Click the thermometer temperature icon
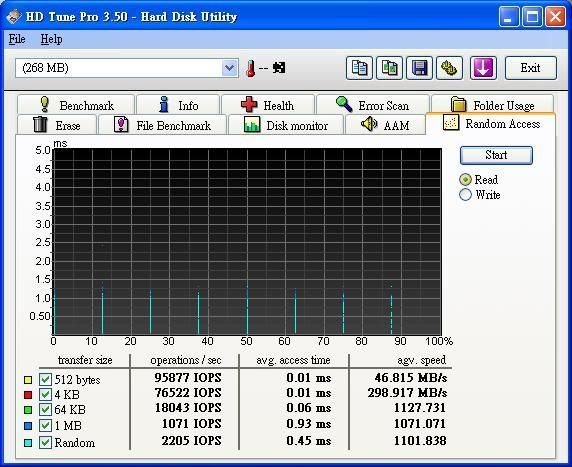Image resolution: width=572 pixels, height=467 pixels. pyautogui.click(x=250, y=68)
